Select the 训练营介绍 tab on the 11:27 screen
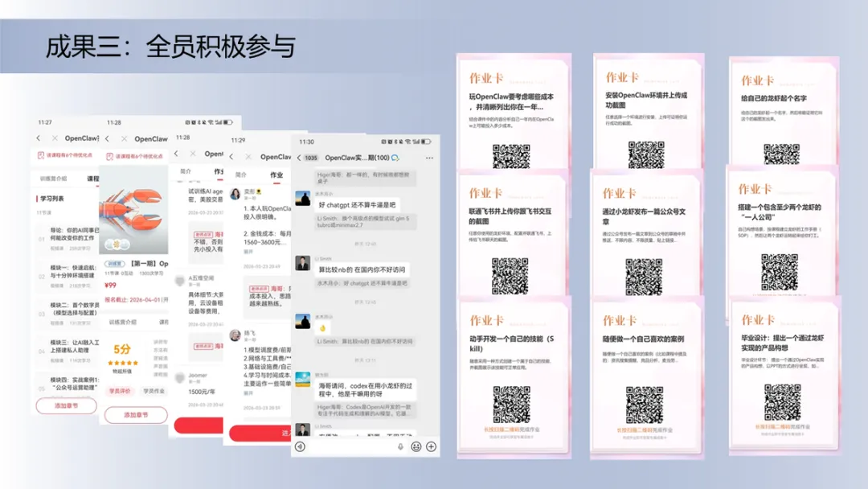Image resolution: width=868 pixels, height=489 pixels. pyautogui.click(x=53, y=179)
